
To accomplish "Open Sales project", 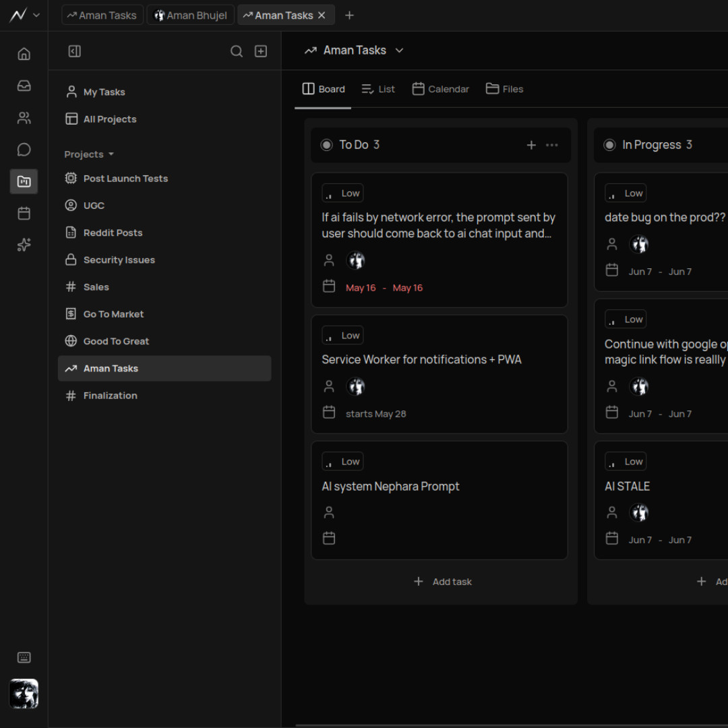I will click(x=164, y=287).
